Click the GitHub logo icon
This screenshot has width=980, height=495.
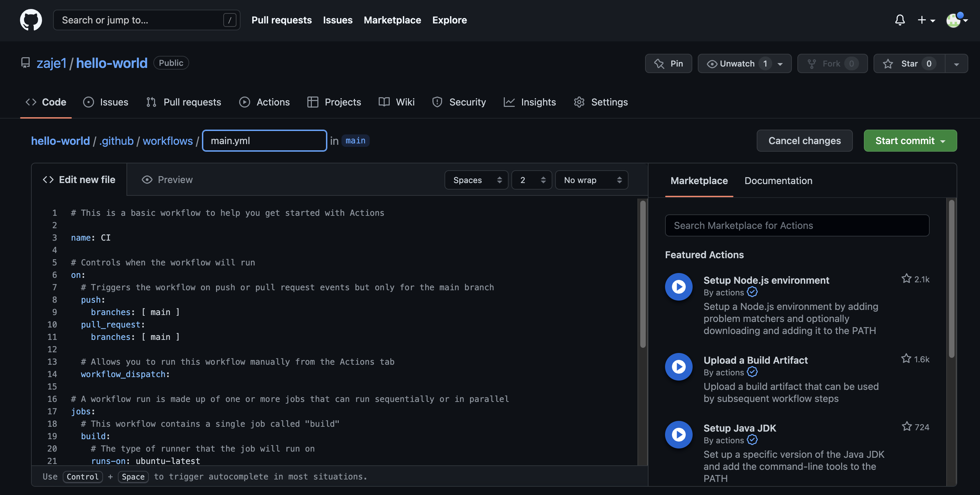(x=30, y=20)
